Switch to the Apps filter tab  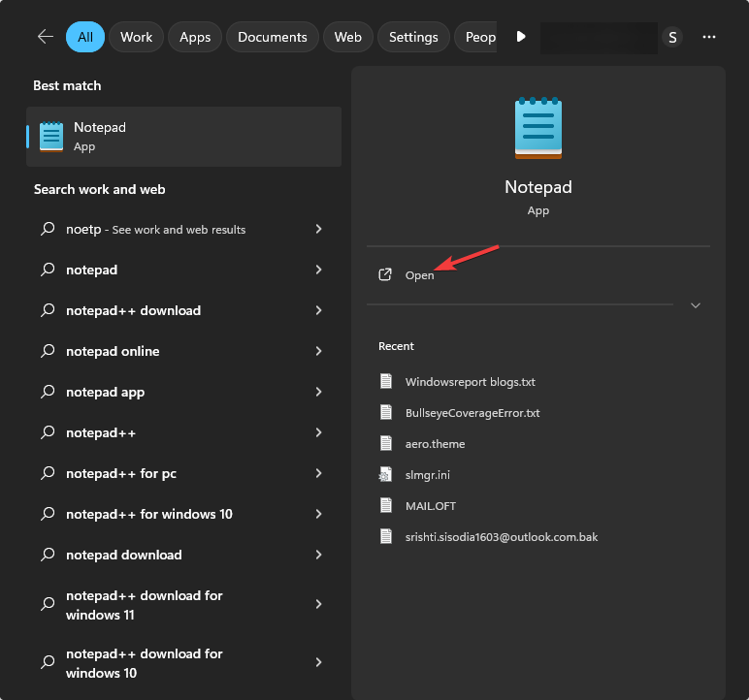click(195, 37)
